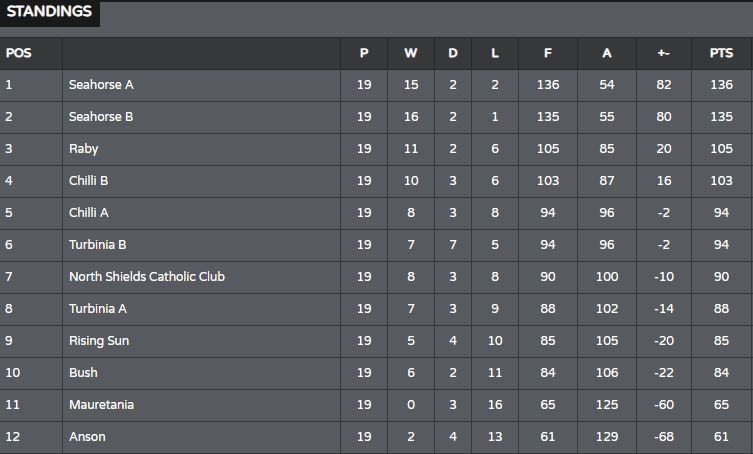Open North Shields Catholic Club entry
This screenshot has width=753, height=454.
[147, 277]
